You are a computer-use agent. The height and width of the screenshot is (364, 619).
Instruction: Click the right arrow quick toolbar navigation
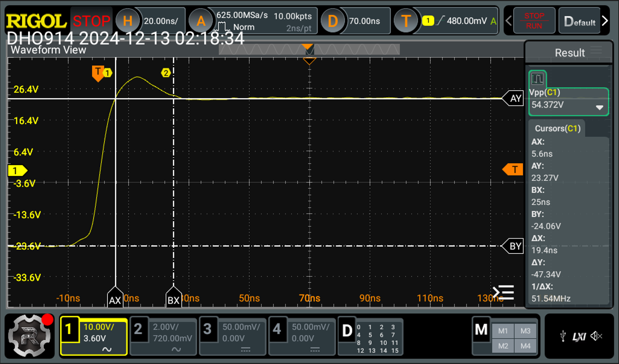tap(605, 21)
